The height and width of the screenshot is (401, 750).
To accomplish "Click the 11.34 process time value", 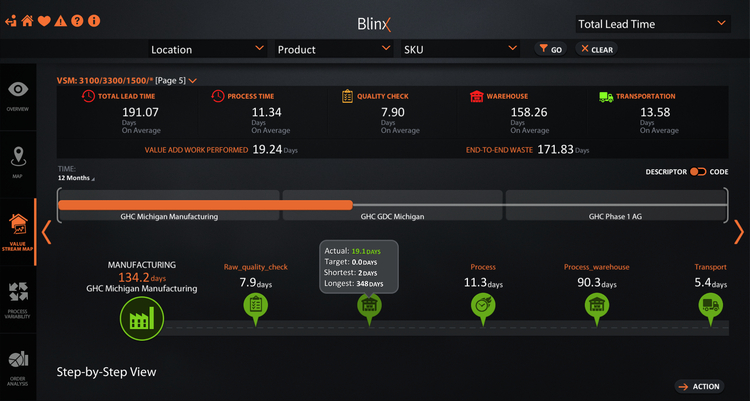I will 266,112.
